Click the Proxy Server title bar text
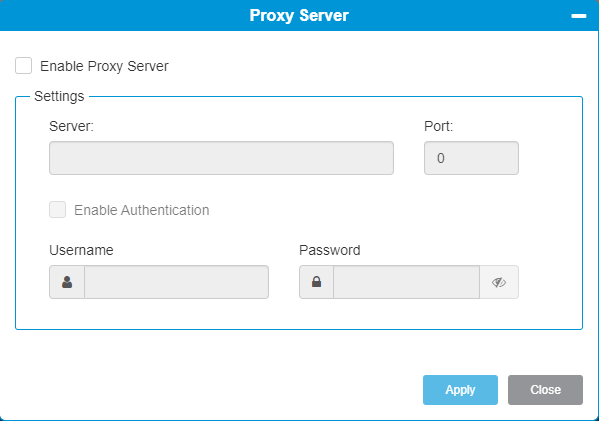Screen dimensions: 599x421 (x=299, y=16)
